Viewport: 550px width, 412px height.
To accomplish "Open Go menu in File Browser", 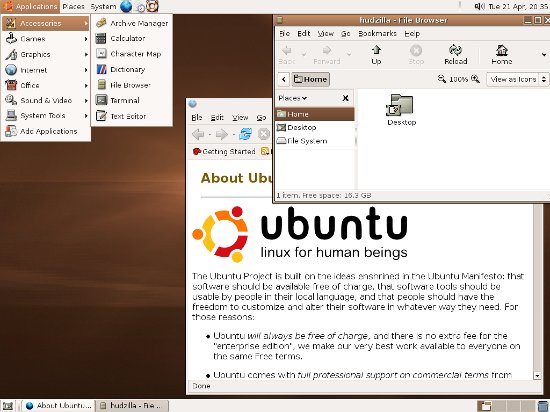I will 346,34.
